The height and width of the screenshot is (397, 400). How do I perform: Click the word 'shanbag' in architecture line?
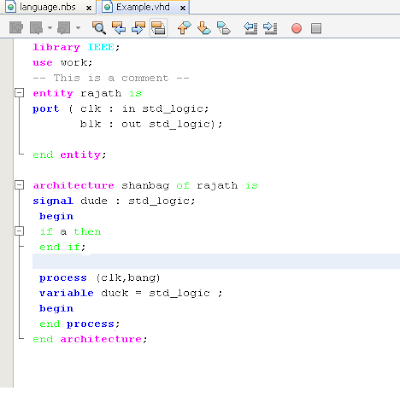(x=145, y=185)
